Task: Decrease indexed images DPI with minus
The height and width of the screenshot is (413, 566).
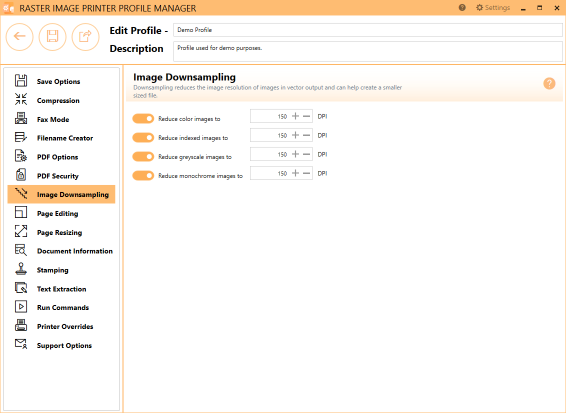Action: pos(306,135)
